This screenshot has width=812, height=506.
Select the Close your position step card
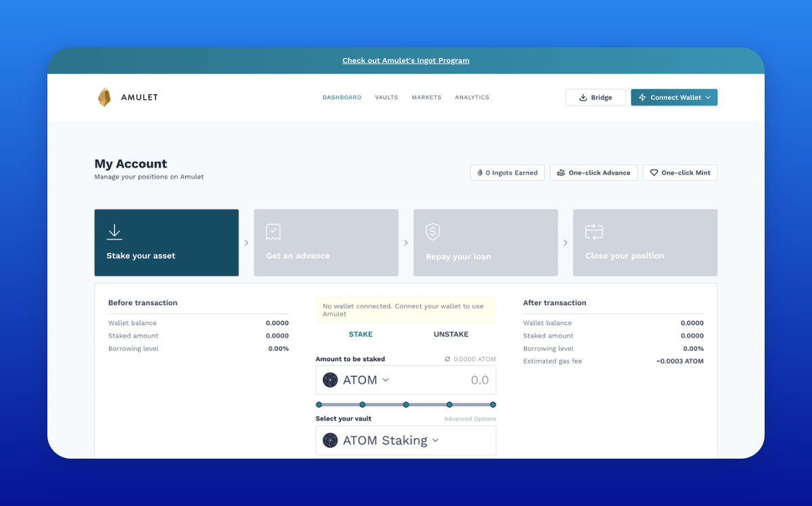point(646,242)
